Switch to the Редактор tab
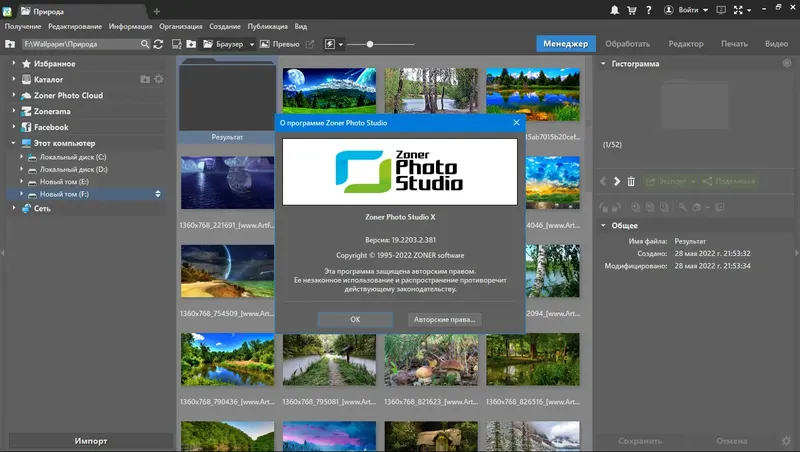800x452 pixels. coord(685,44)
